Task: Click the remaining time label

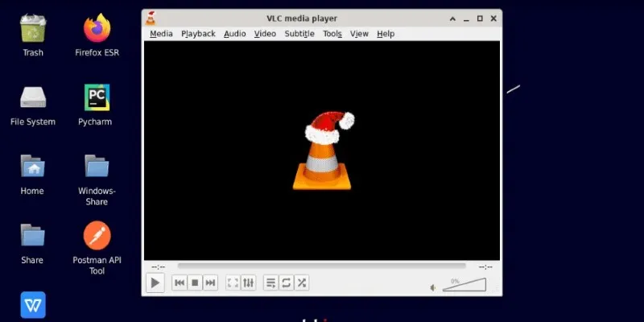Action: click(485, 267)
